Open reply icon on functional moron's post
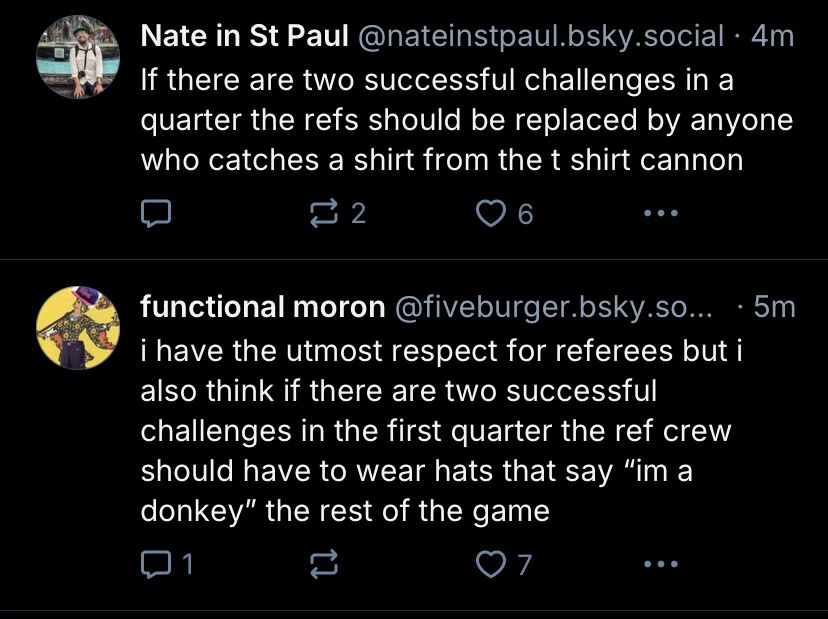This screenshot has width=828, height=619. [157, 563]
